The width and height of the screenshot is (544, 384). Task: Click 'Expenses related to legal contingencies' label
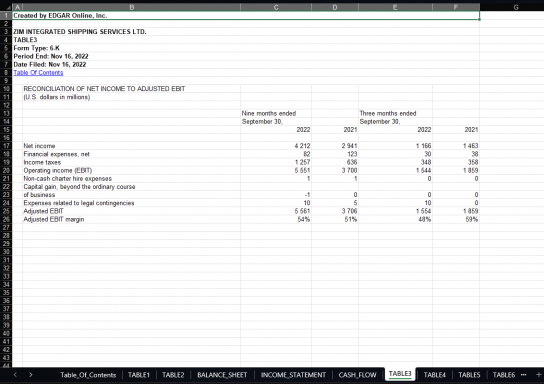click(79, 203)
